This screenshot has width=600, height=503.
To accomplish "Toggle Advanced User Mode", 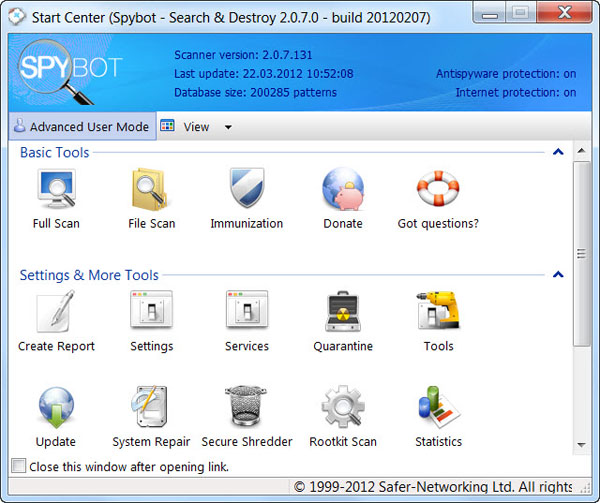I will pyautogui.click(x=80, y=127).
